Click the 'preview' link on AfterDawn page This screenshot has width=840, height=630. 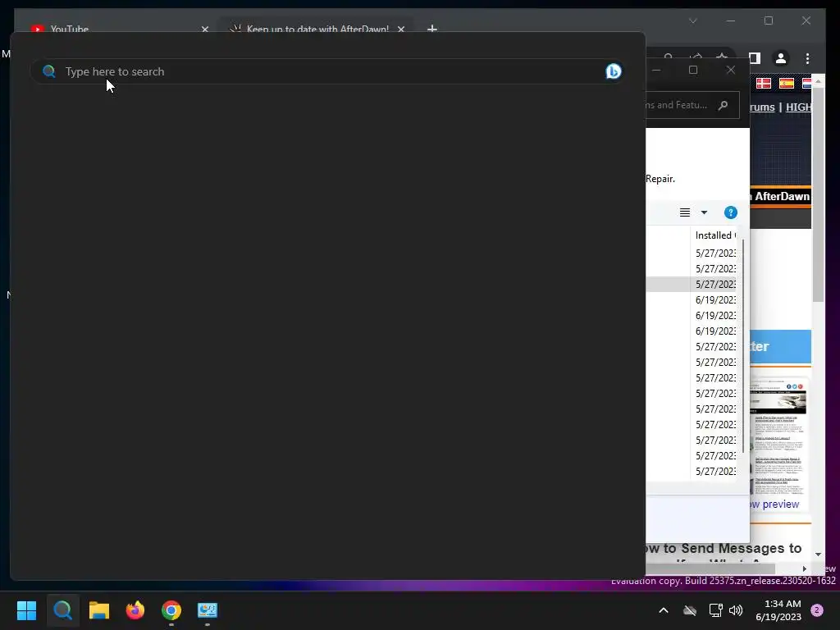781,504
